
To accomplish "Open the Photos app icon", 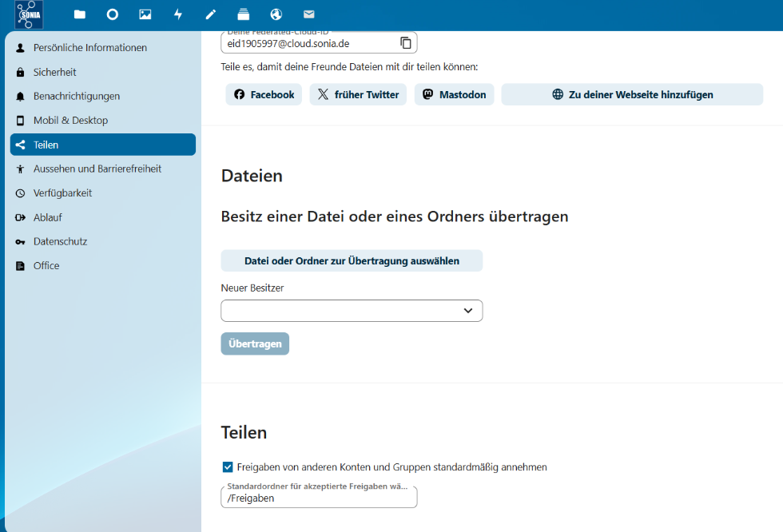I will 145,14.
